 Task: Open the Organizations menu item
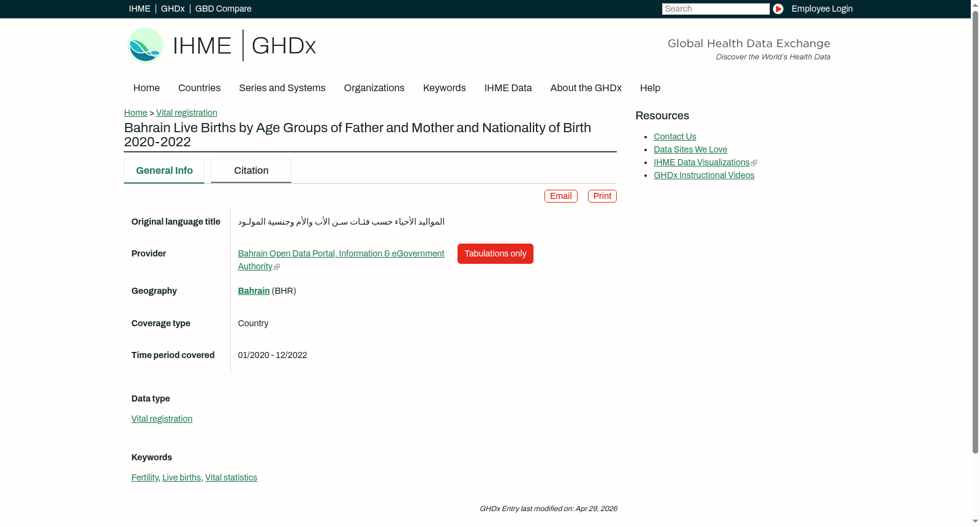[x=374, y=88]
